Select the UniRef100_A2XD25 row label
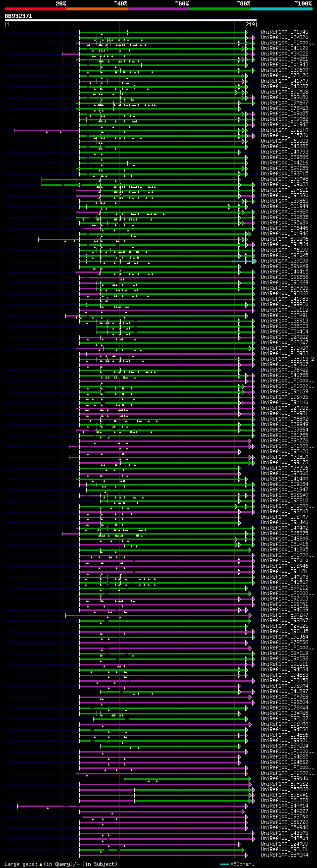This screenshot has width=317, height=868. point(284,626)
